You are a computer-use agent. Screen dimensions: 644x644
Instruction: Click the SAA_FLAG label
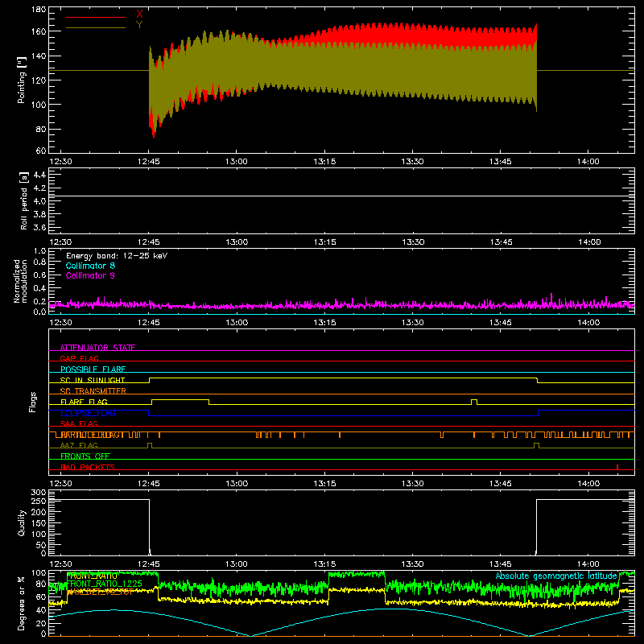(x=79, y=423)
